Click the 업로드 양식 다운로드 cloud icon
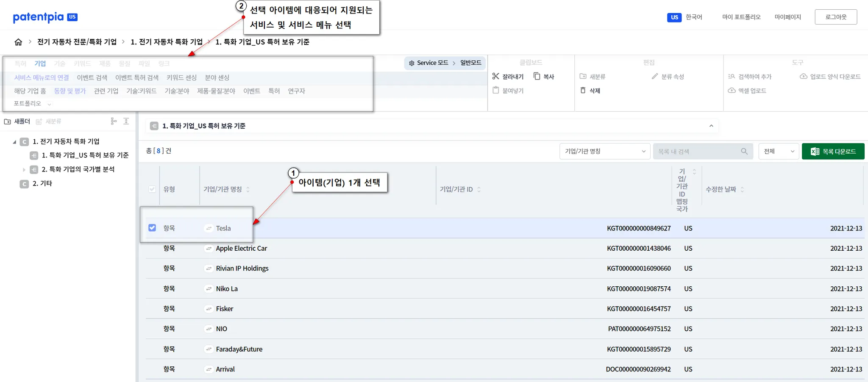This screenshot has height=382, width=868. point(803,76)
